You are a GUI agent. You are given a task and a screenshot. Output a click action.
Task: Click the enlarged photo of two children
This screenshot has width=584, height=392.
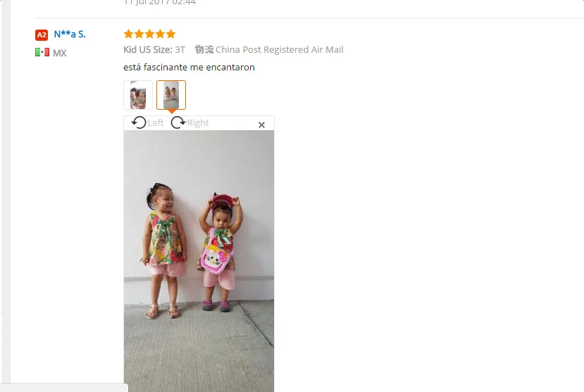pos(199,260)
